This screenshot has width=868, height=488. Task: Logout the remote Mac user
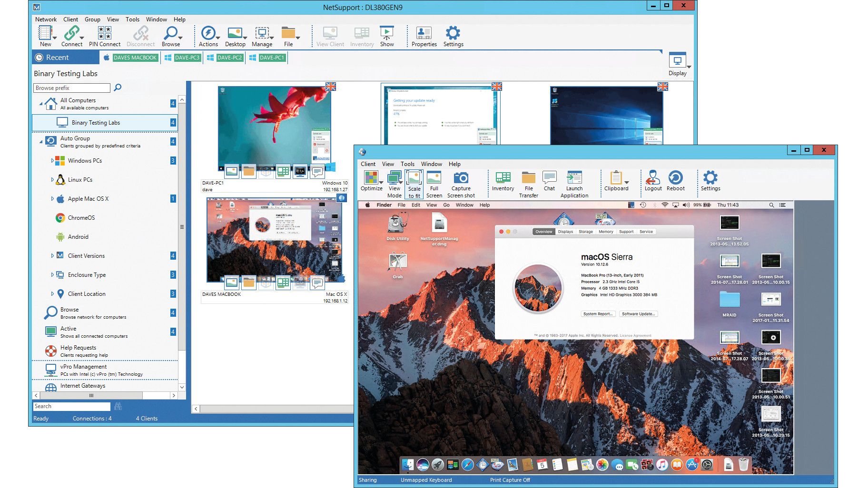coord(652,181)
